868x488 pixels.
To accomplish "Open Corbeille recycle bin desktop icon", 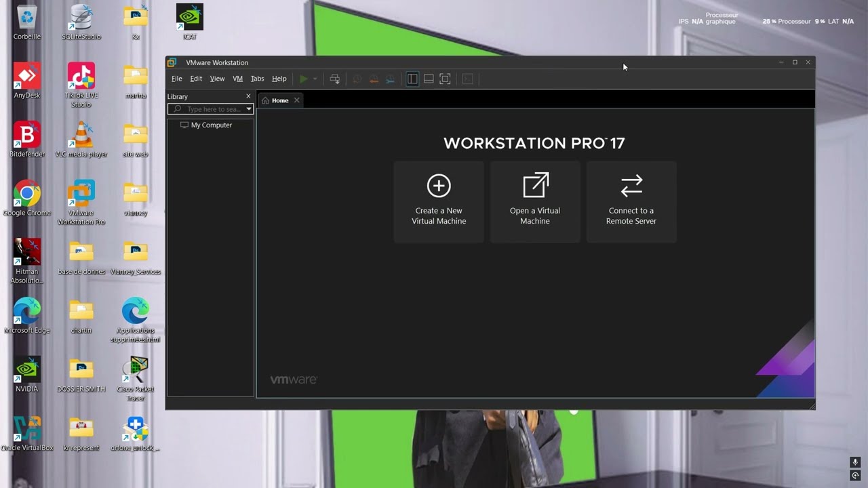I will pos(27,22).
